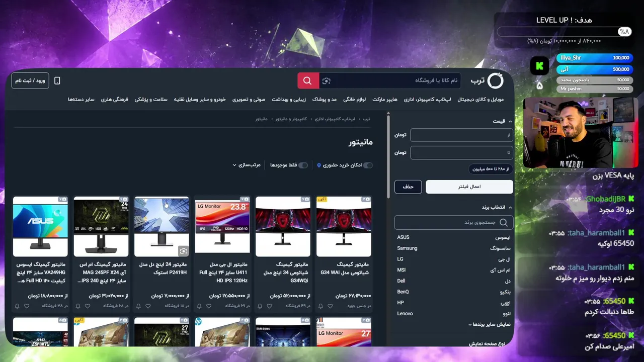Open the sort (مرتب‌سازی) dropdown
The image size is (644, 362).
click(247, 165)
